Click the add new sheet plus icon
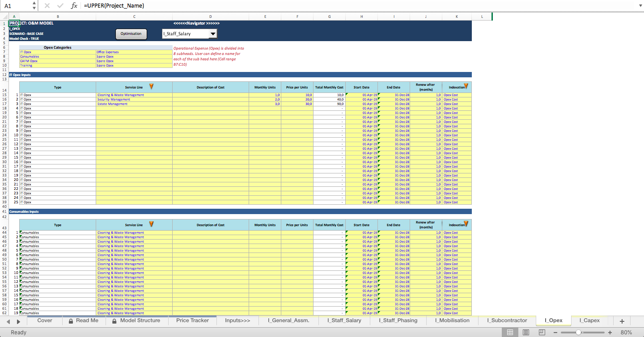 pyautogui.click(x=622, y=320)
